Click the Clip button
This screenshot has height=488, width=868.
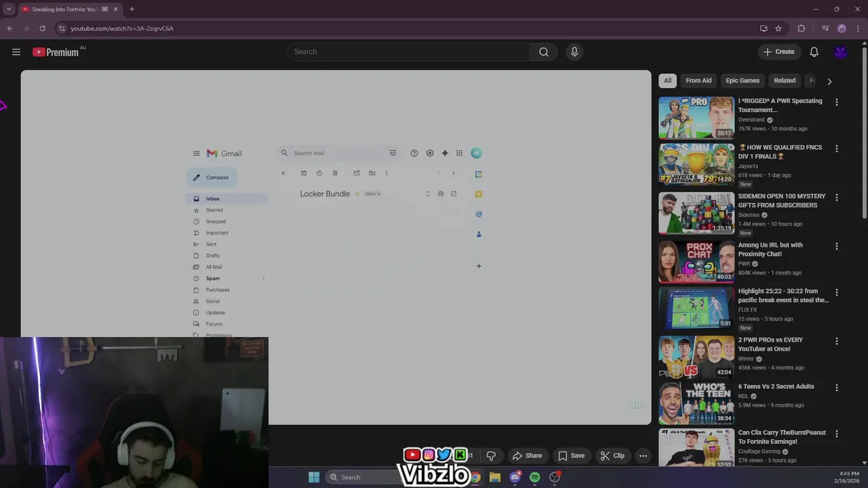coord(612,455)
